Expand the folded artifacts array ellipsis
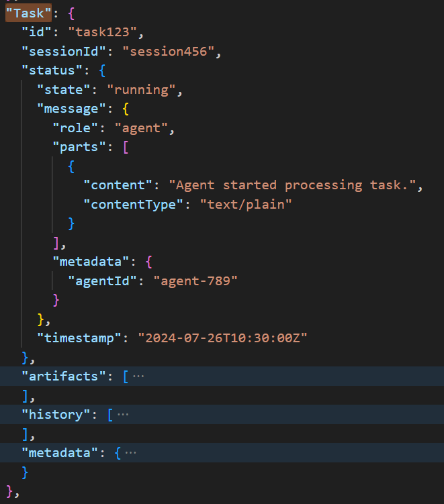 pyautogui.click(x=138, y=376)
